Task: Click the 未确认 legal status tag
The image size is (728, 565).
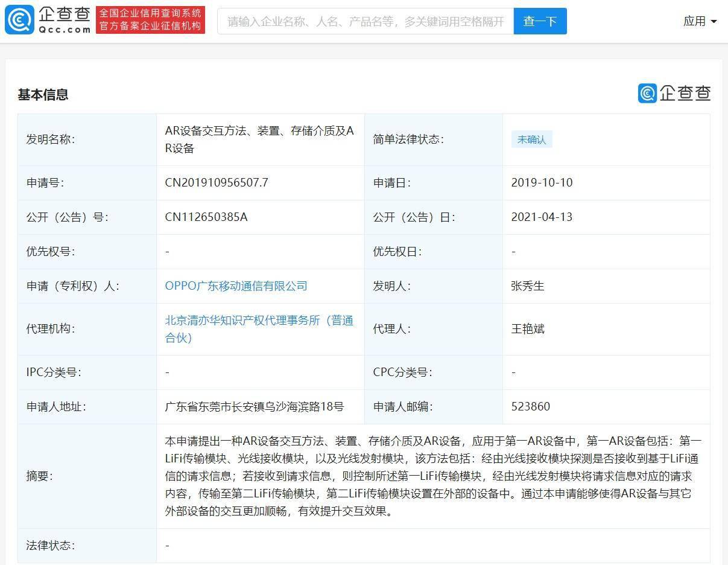Action: coord(531,139)
